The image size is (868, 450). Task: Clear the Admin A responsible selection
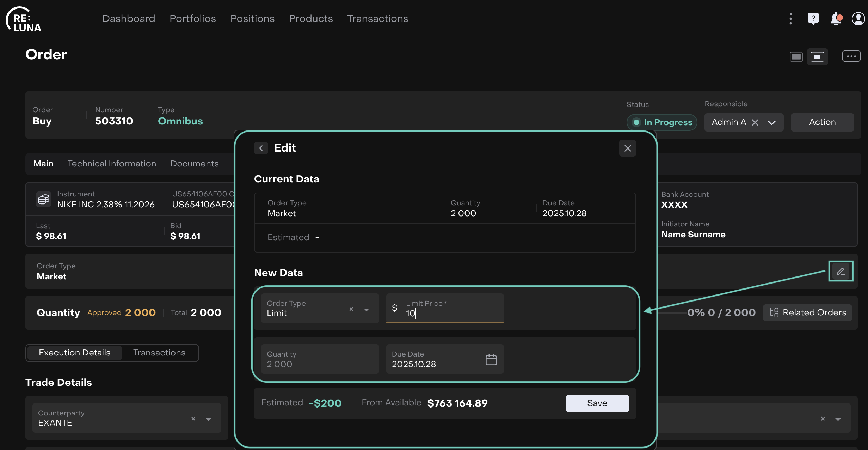755,122
